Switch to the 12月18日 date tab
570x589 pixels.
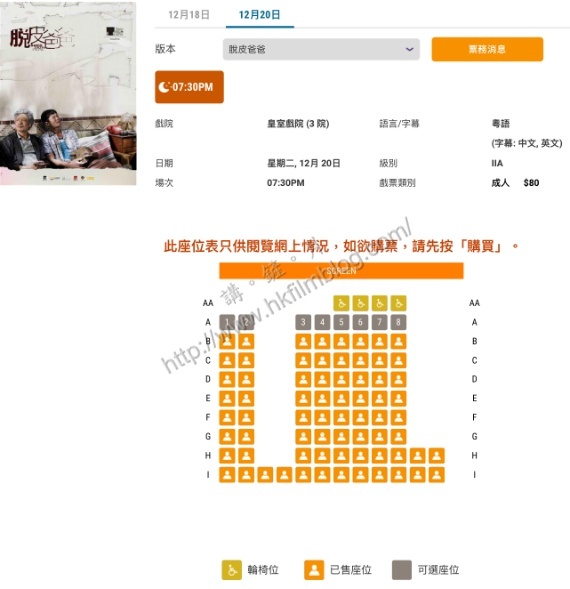[x=189, y=15]
